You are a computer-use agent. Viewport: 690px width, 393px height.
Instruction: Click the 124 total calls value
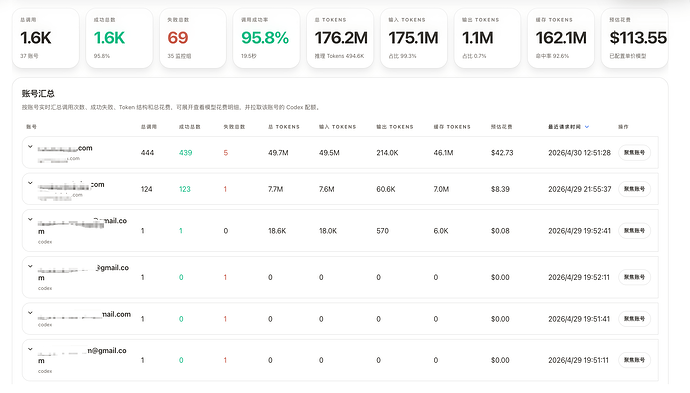coord(147,189)
